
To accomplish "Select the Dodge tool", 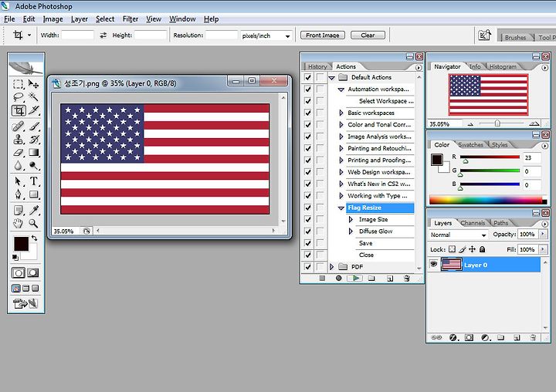I will click(34, 165).
